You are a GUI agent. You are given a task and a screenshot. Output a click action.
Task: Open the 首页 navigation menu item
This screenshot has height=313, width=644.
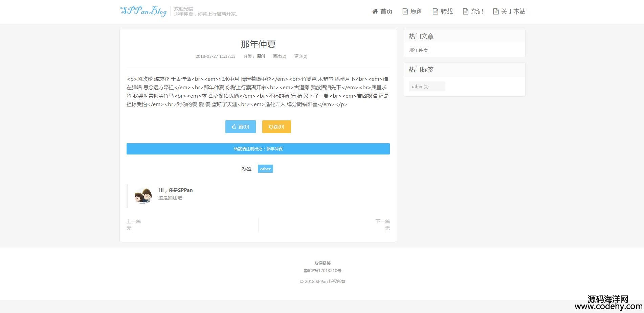coord(386,11)
